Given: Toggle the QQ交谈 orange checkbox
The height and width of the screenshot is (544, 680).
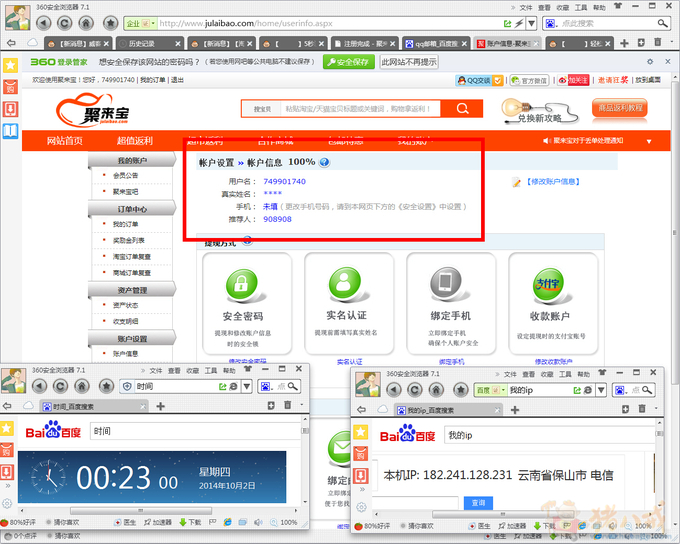Looking at the screenshot, I should coord(498,80).
